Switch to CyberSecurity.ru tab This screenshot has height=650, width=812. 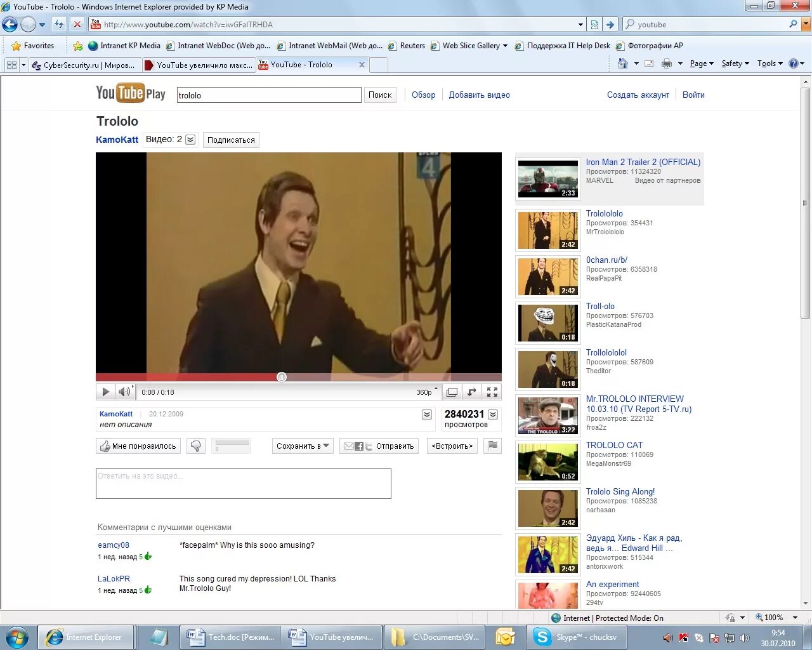click(x=85, y=65)
